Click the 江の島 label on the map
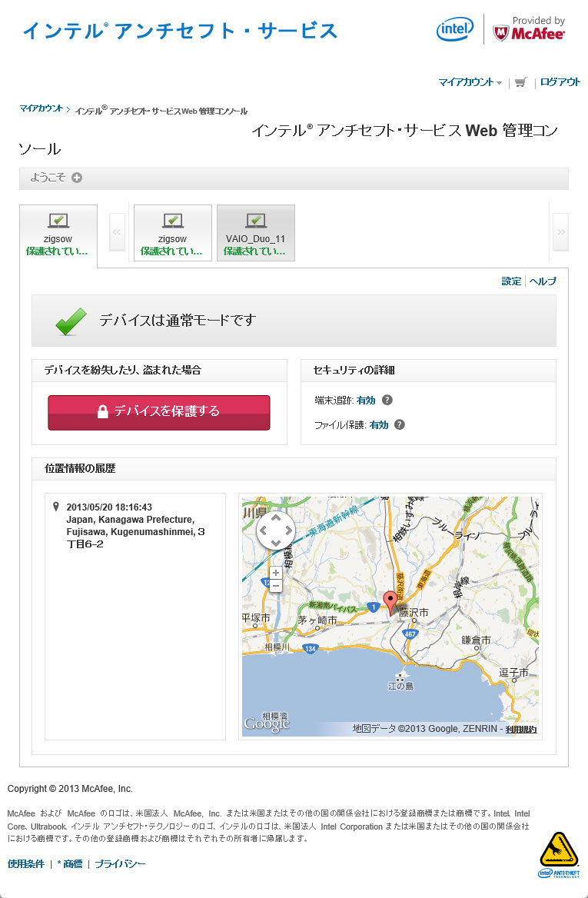588x898 pixels. coord(400,686)
